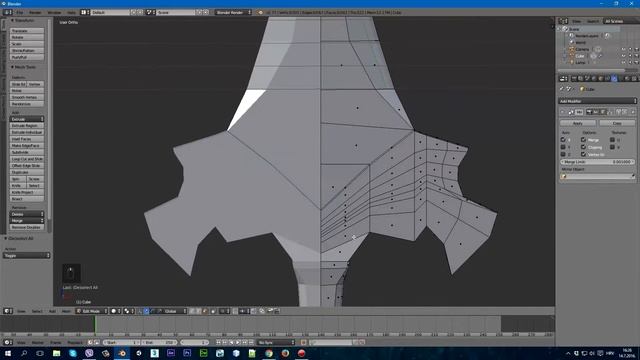Click the modifiers wrench tab icon

point(614,79)
